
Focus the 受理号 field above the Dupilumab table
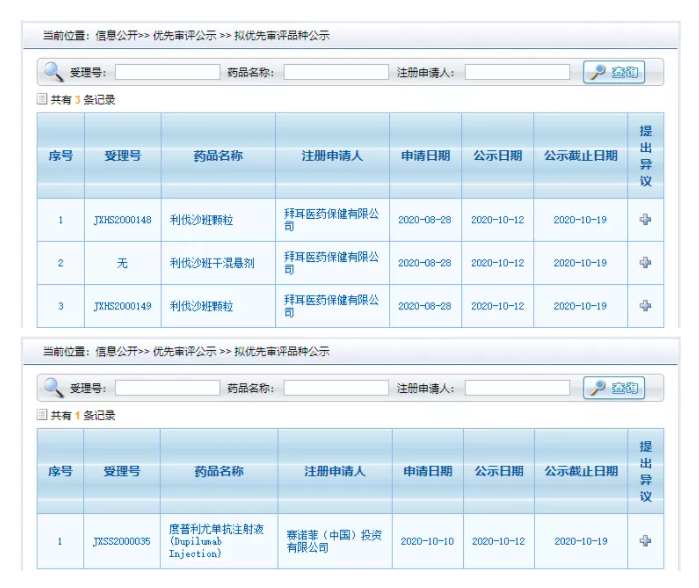167,388
